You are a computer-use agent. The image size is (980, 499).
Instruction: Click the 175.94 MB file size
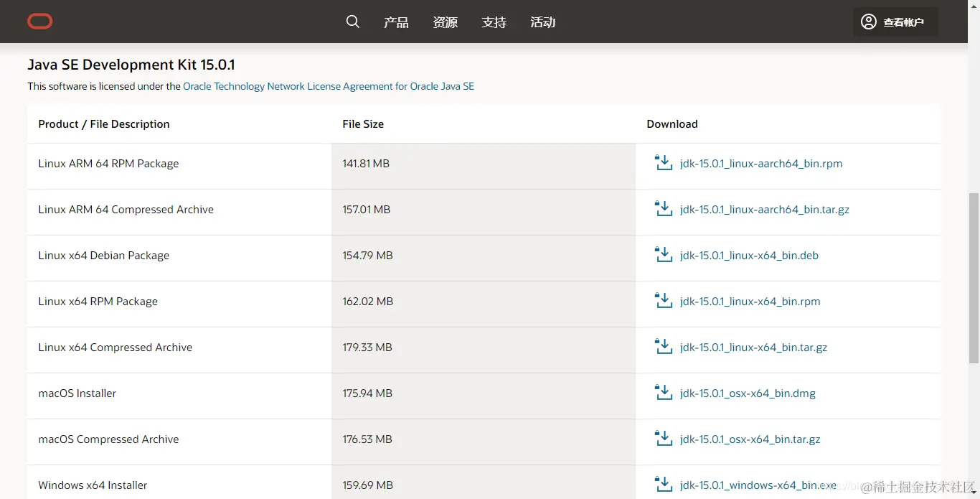point(367,393)
